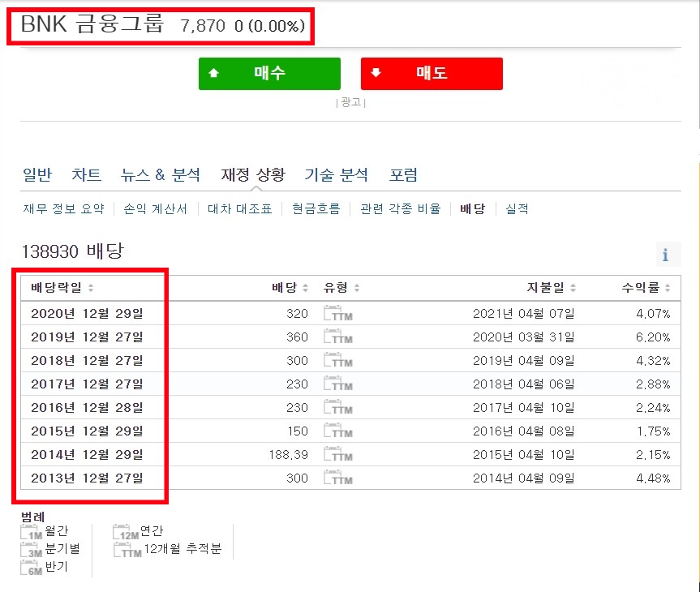
Task: Switch to the 차트 tab
Action: (86, 174)
